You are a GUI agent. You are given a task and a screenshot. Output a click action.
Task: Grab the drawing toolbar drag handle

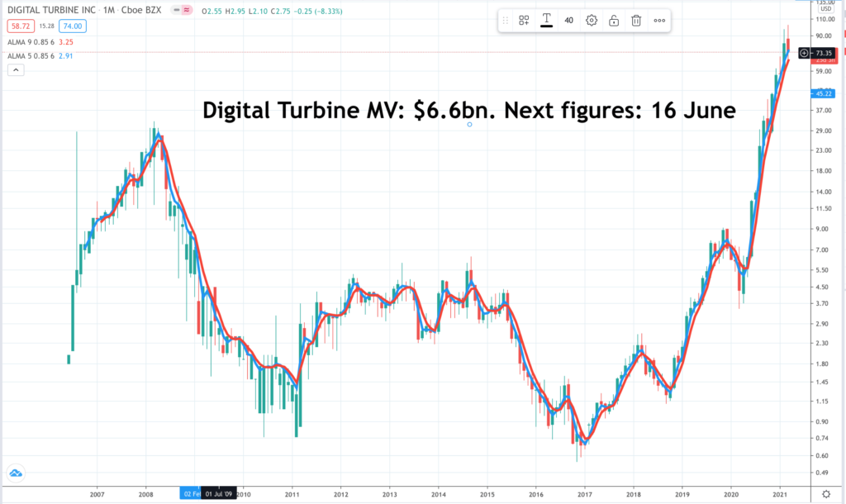(506, 21)
